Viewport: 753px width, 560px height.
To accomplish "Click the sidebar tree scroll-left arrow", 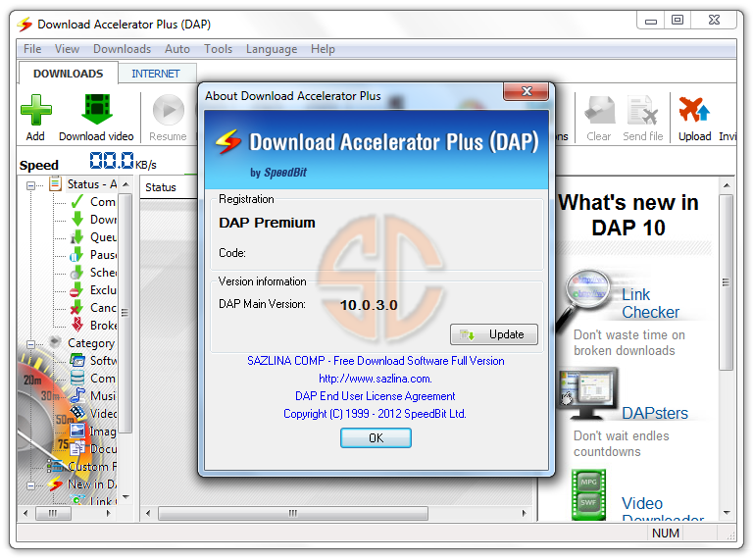I will [x=25, y=513].
